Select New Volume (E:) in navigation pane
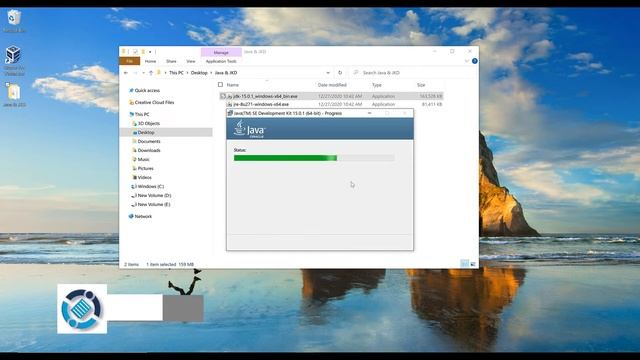The height and width of the screenshot is (360, 640). [153, 204]
